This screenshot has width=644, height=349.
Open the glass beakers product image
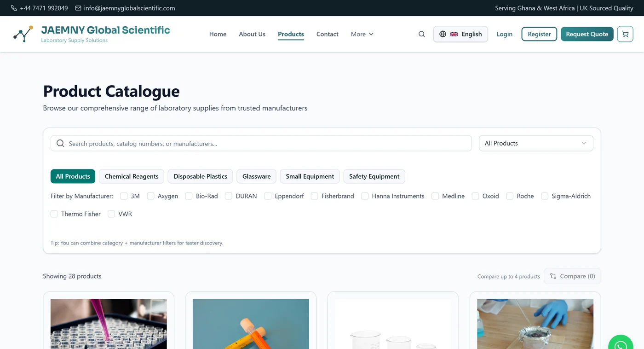393,324
